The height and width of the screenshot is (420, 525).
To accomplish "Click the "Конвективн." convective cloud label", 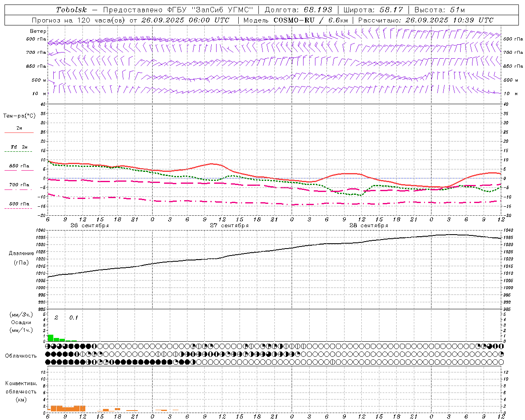I will 21,383.
